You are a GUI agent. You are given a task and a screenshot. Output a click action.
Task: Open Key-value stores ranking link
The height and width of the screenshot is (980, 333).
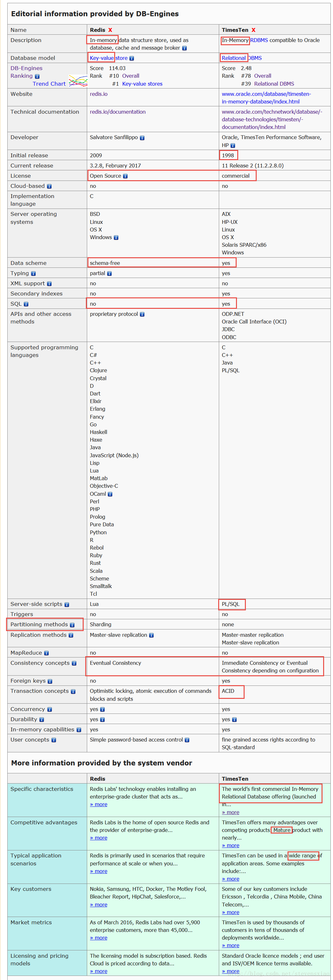click(x=142, y=84)
